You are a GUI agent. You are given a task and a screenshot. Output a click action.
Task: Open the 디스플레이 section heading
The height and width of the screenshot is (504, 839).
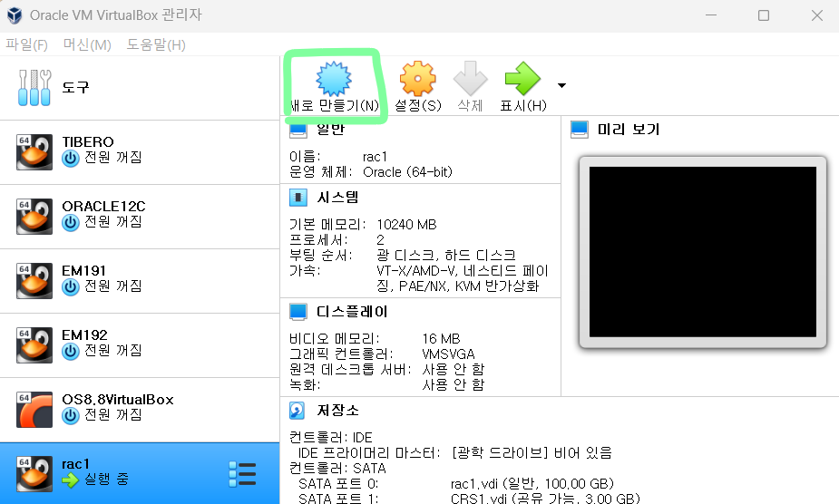pos(352,312)
